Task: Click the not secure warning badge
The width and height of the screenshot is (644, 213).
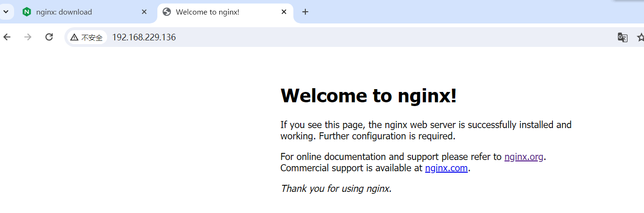Action: click(x=86, y=38)
